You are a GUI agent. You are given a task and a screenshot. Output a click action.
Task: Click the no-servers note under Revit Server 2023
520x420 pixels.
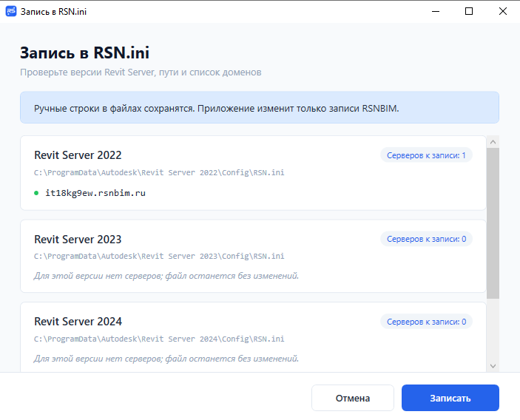[x=166, y=276]
